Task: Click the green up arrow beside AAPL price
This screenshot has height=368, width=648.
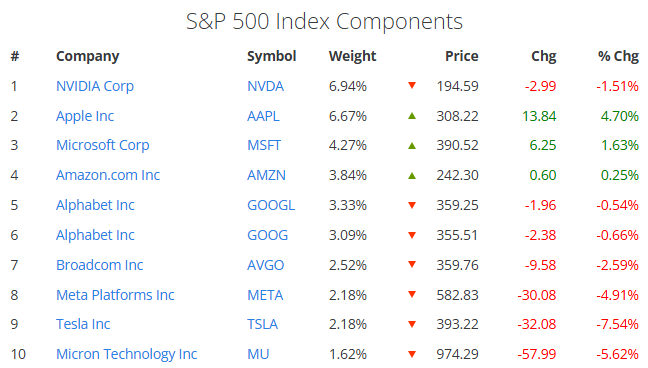Action: coord(412,116)
